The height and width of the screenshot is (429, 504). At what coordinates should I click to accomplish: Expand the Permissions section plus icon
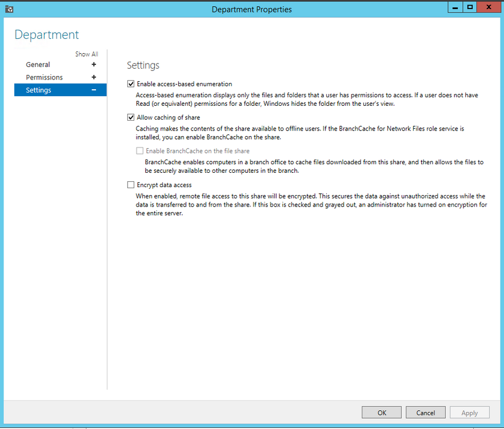click(94, 77)
